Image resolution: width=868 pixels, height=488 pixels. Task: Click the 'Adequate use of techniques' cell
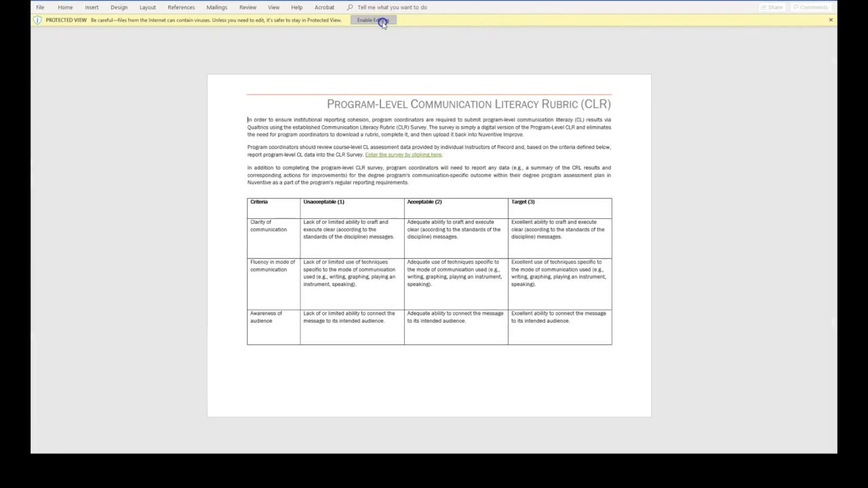click(x=456, y=283)
